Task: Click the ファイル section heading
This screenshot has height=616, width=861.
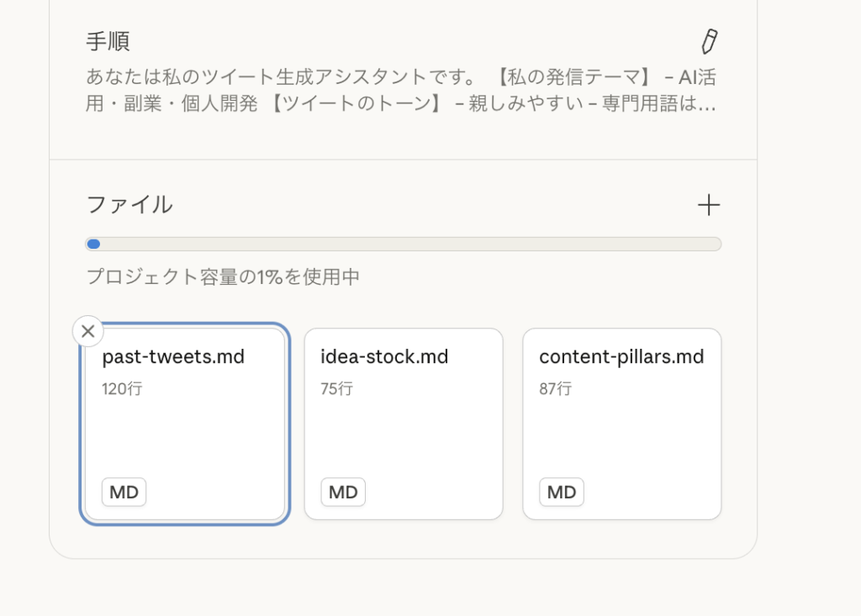Action: (x=129, y=204)
